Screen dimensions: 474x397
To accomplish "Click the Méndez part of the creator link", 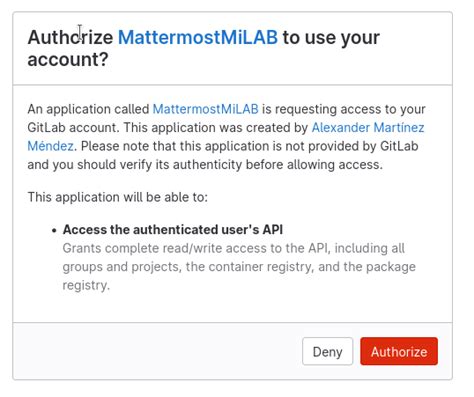I will tap(51, 146).
